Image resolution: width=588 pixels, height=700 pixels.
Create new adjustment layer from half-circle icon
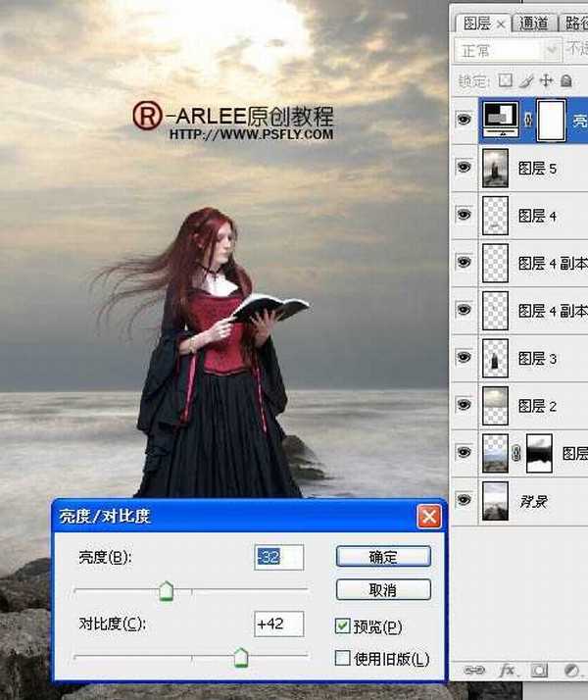pos(572,671)
